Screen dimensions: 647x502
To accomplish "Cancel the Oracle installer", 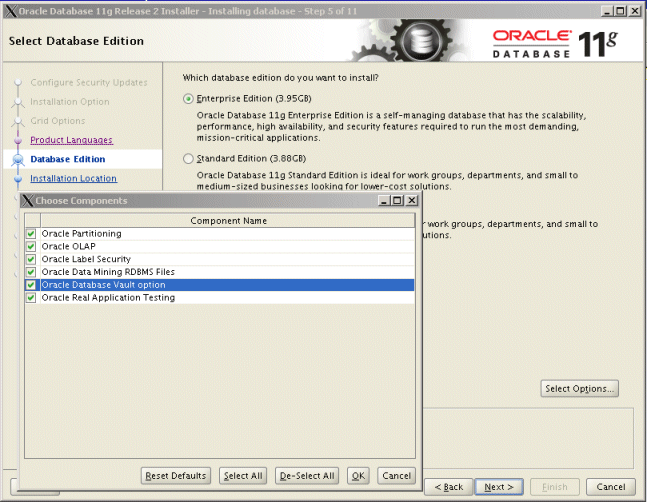I will tap(611, 487).
